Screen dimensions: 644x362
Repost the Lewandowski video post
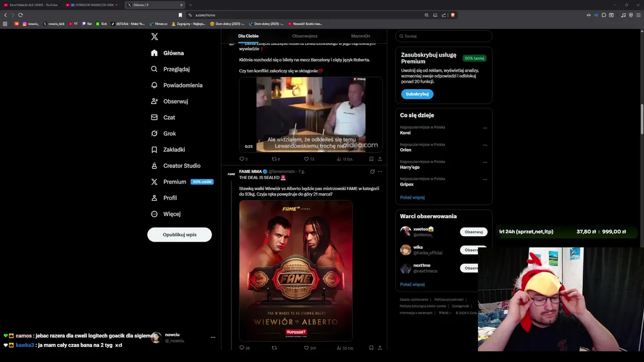[x=274, y=159]
